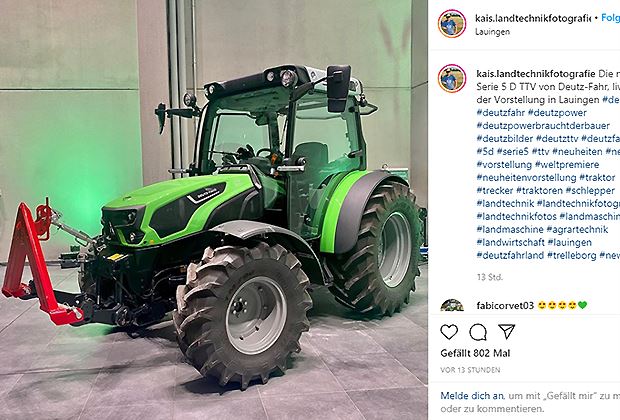
Task: Show who liked: Gefällt 802 Mal
Action: 475,353
